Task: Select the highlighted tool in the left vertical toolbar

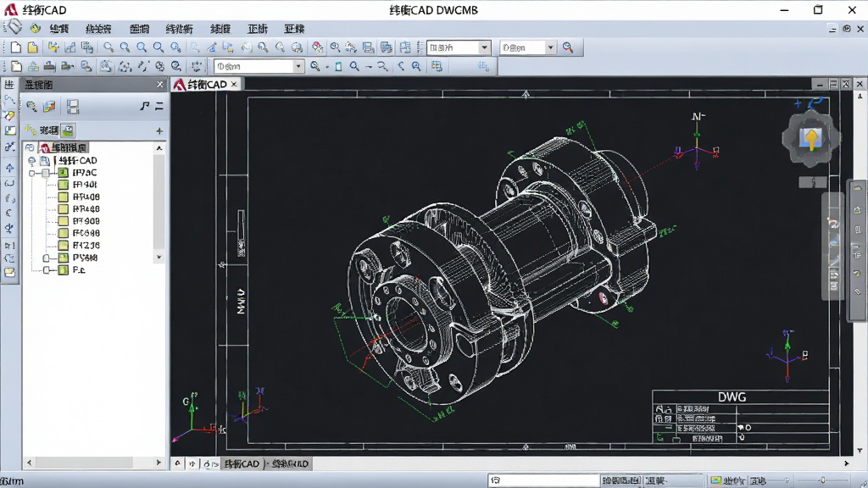Action: [9, 116]
